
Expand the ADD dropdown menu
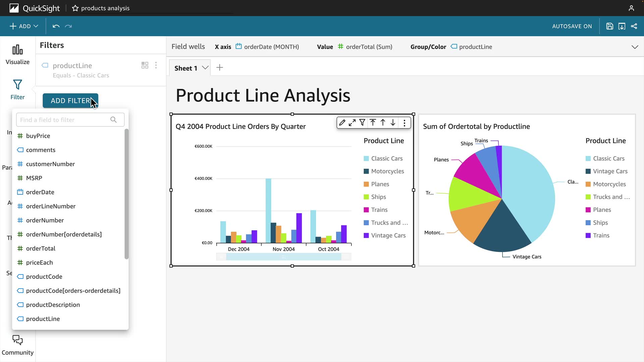point(24,26)
